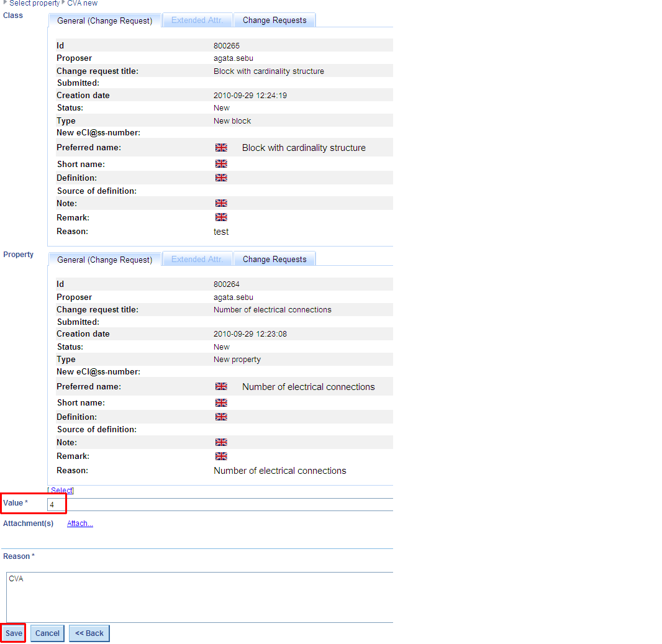This screenshot has height=644, width=662.
Task: Click the UK flag beside Class Preferred name
Action: coord(221,148)
